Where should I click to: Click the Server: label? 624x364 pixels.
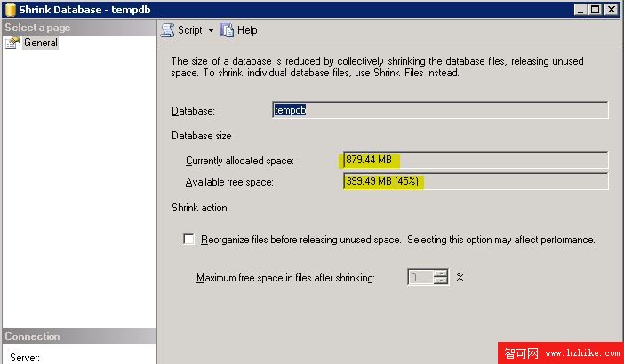[x=25, y=358]
